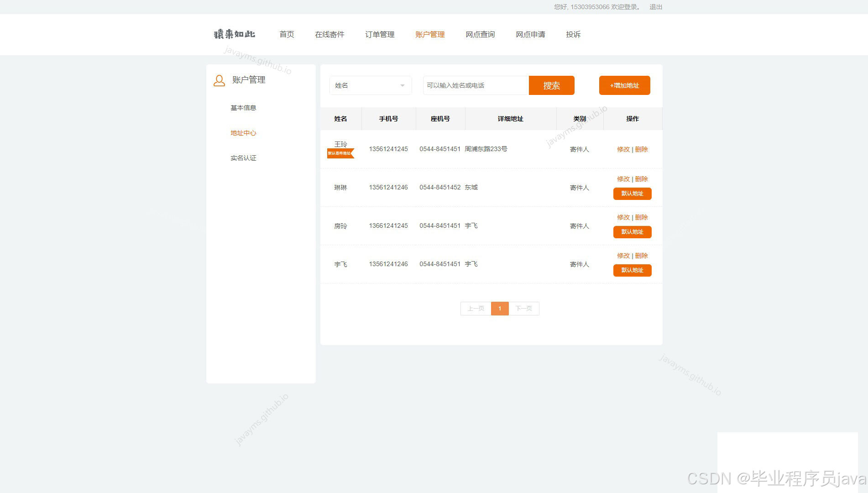Go to 首页 in navigation
The image size is (868, 493).
click(287, 34)
